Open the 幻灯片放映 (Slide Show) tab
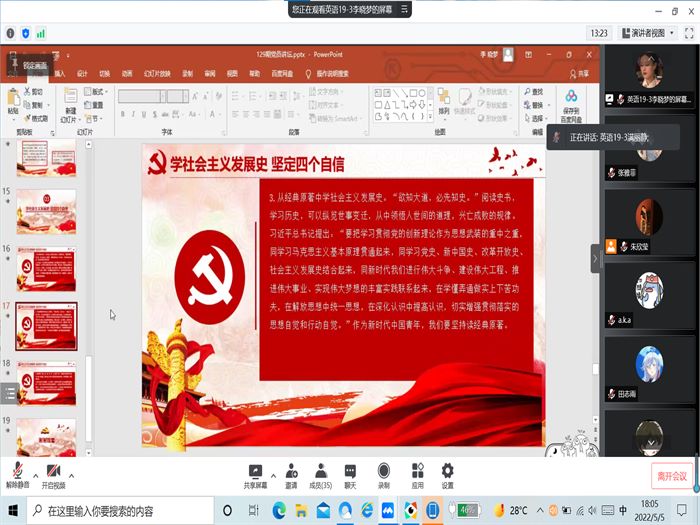 (x=157, y=74)
